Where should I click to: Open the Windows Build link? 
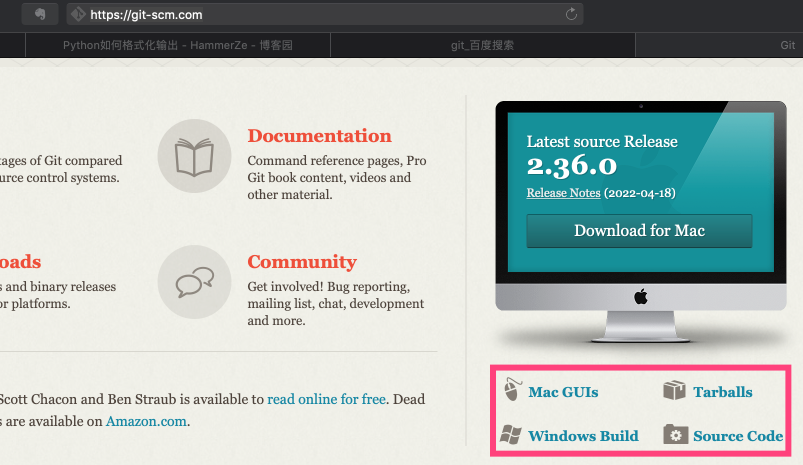(583, 436)
